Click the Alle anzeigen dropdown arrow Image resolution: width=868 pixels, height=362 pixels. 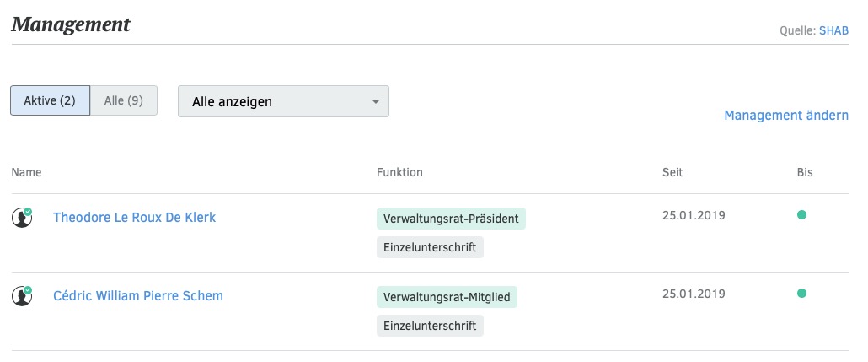coord(376,102)
